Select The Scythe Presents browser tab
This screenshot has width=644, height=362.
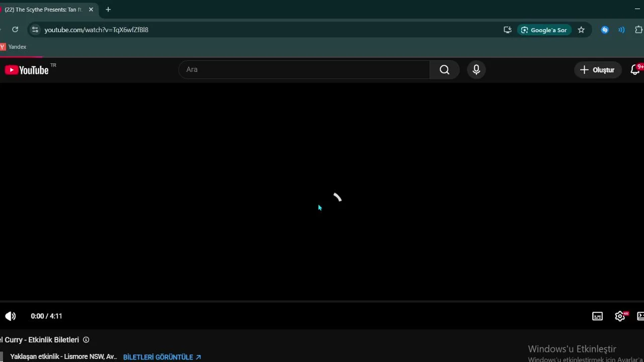[x=42, y=10]
